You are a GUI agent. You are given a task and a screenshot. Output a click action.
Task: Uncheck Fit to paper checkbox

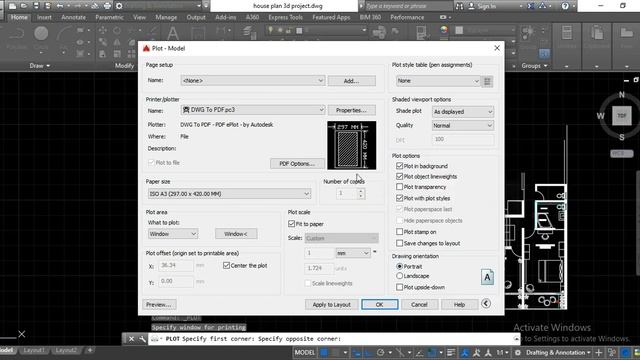click(x=291, y=224)
